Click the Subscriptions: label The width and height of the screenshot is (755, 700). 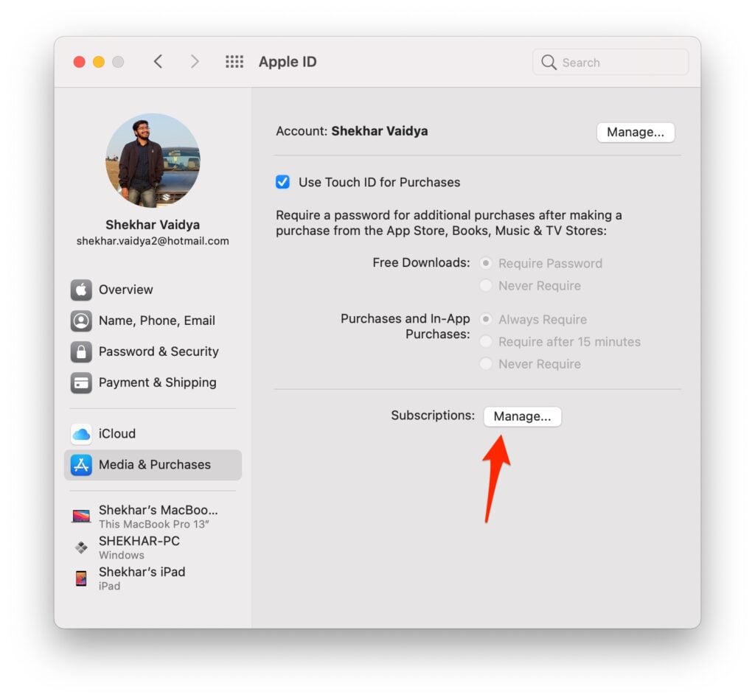[432, 415]
